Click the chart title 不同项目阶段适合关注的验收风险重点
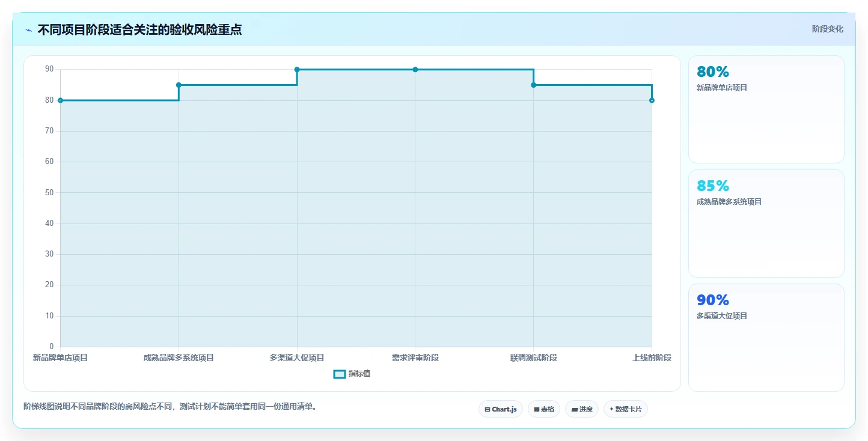The image size is (868, 441). click(139, 29)
